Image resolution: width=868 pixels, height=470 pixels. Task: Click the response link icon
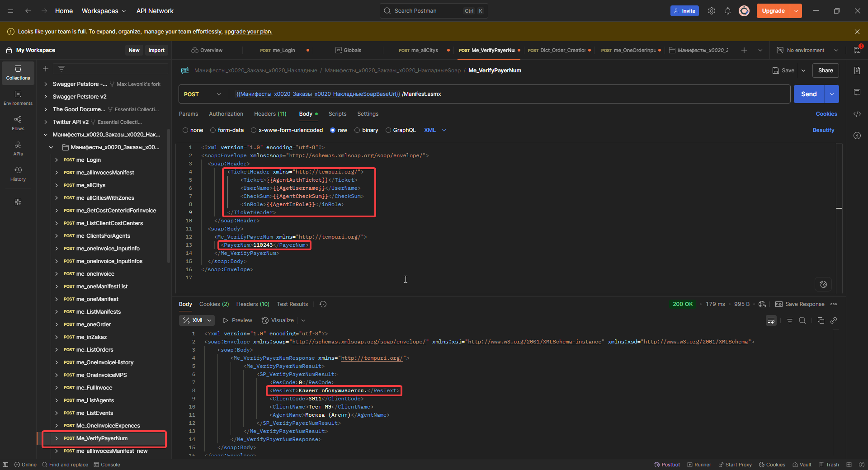click(834, 320)
